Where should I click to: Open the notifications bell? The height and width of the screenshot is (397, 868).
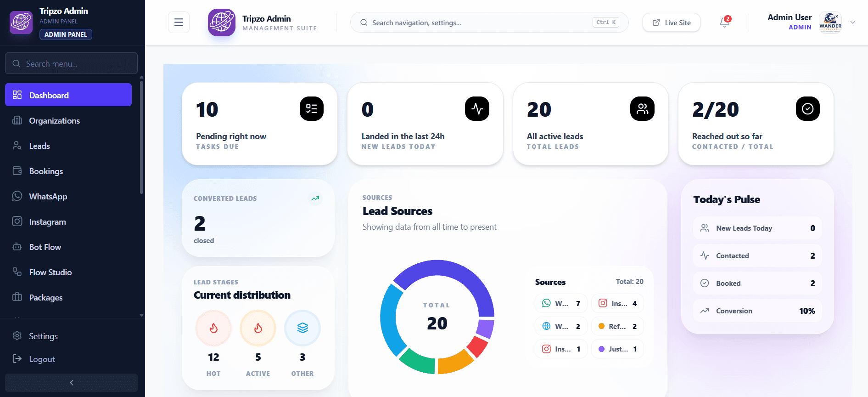point(724,22)
